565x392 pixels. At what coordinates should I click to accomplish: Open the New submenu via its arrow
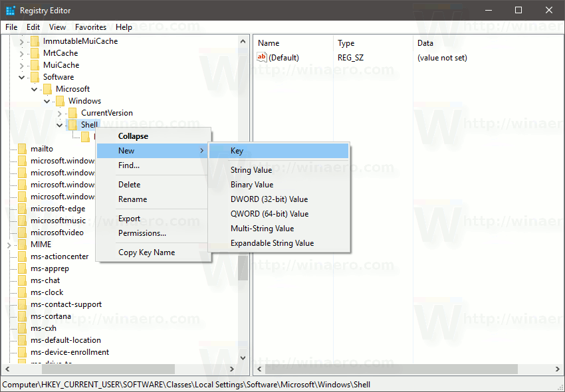tap(201, 150)
